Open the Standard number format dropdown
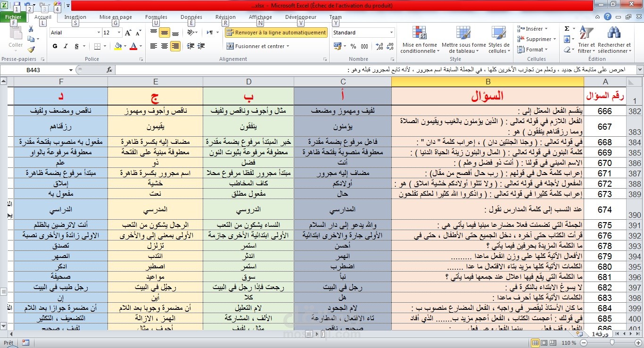The image size is (644, 348). 391,33
